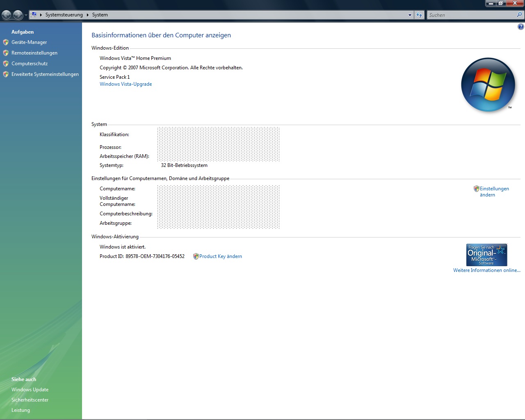Viewport: 525px width, 420px height.
Task: Open the address bar history dropdown arrow
Action: click(x=409, y=15)
